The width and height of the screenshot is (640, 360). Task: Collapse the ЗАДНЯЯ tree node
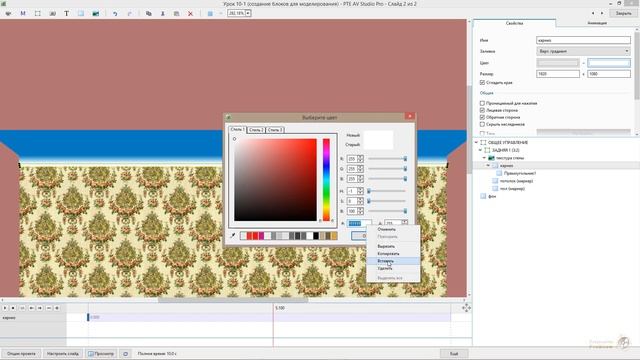click(480, 150)
